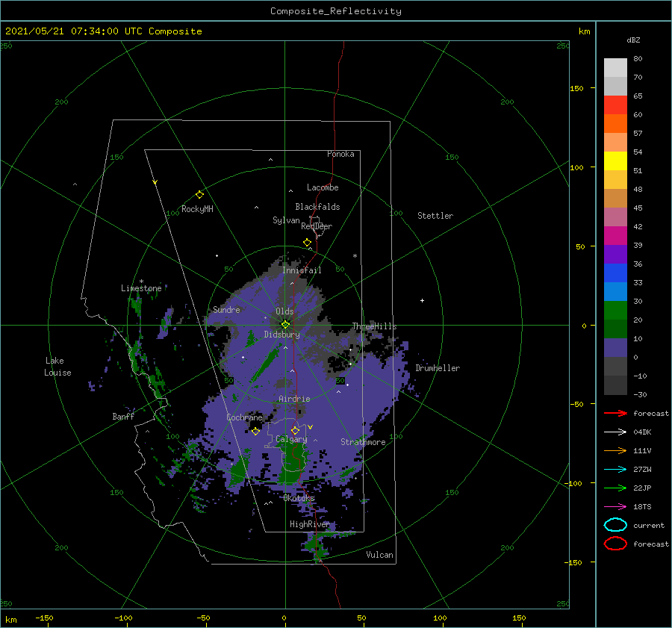This screenshot has height=628, width=672.
Task: Click the Vulcan town label
Action: coord(379,555)
